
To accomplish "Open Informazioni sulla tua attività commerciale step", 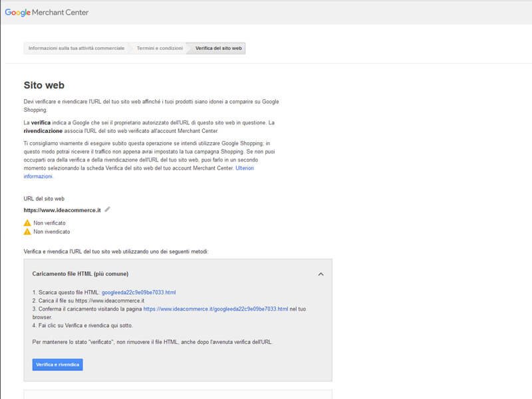I will [x=76, y=48].
